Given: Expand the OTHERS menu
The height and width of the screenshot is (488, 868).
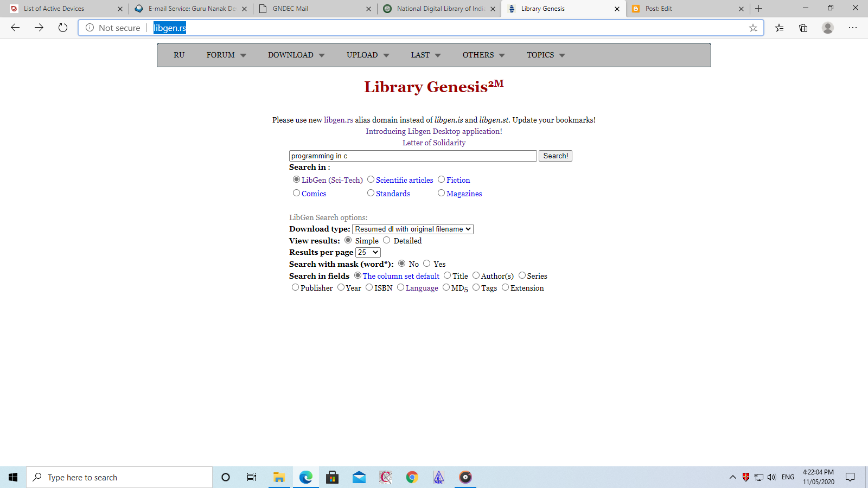Looking at the screenshot, I should coord(483,55).
